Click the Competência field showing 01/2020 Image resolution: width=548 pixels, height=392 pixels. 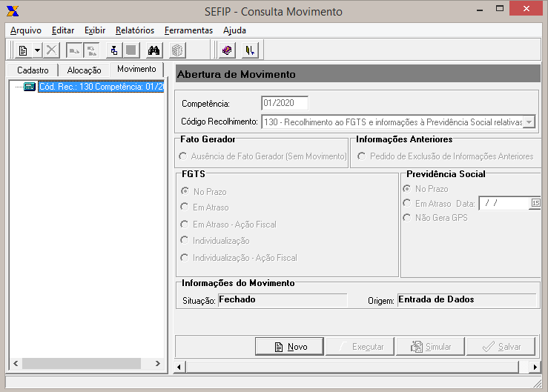pyautogui.click(x=285, y=103)
